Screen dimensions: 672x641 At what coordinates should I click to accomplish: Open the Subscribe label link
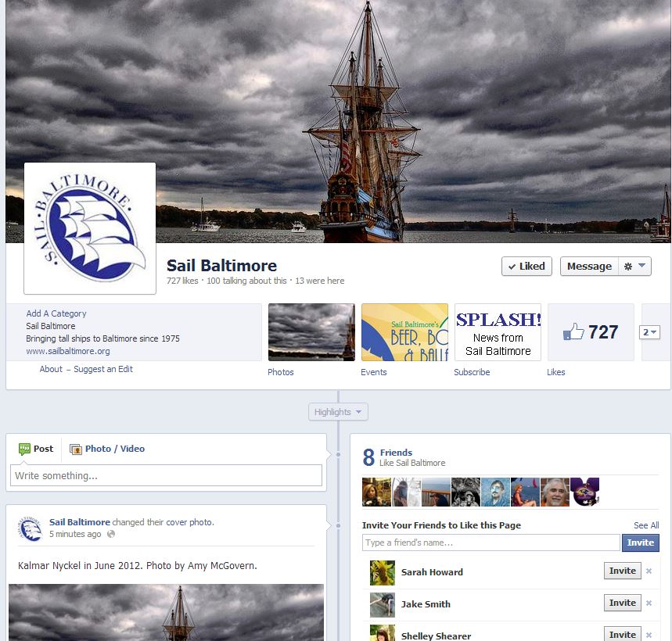(x=472, y=372)
